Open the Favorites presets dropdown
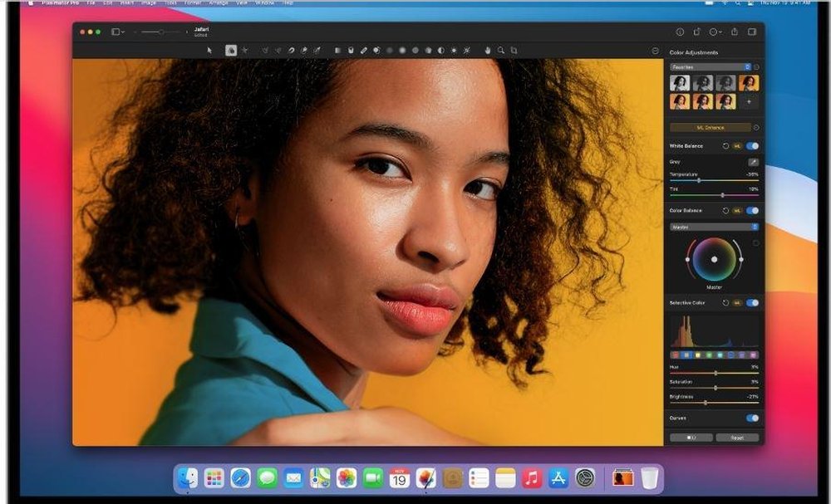The image size is (831, 504). pos(711,66)
